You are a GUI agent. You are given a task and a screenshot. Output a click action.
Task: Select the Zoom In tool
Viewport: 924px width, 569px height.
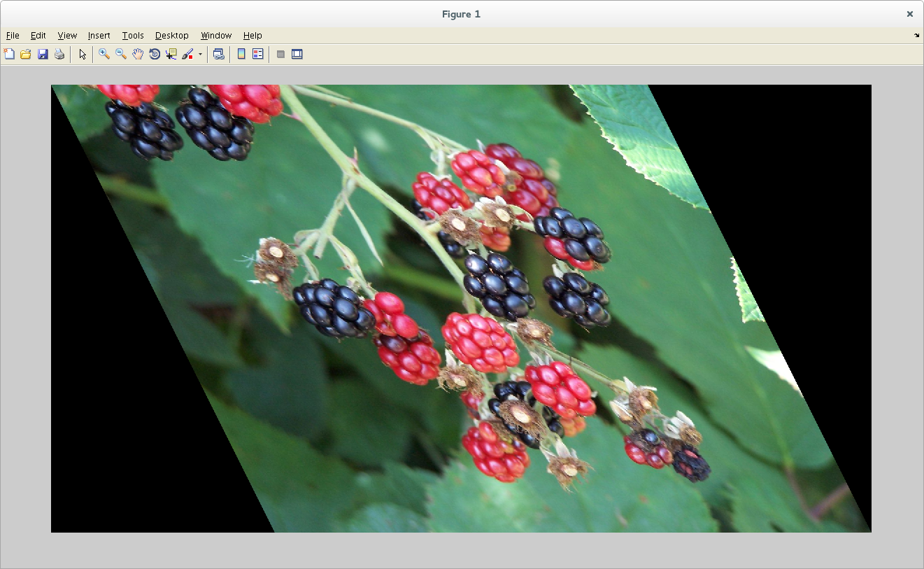point(104,54)
